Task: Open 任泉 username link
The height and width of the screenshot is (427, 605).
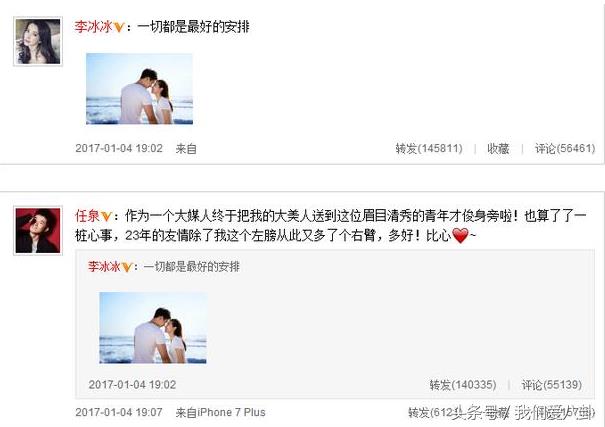Action: [88, 216]
